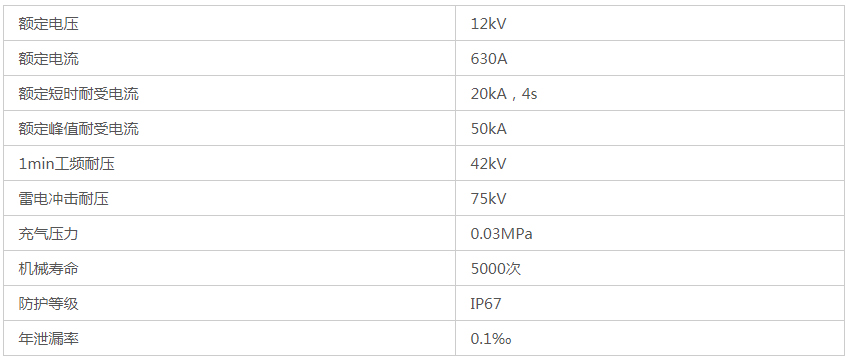Click the 1min工频耐压 label

click(66, 164)
